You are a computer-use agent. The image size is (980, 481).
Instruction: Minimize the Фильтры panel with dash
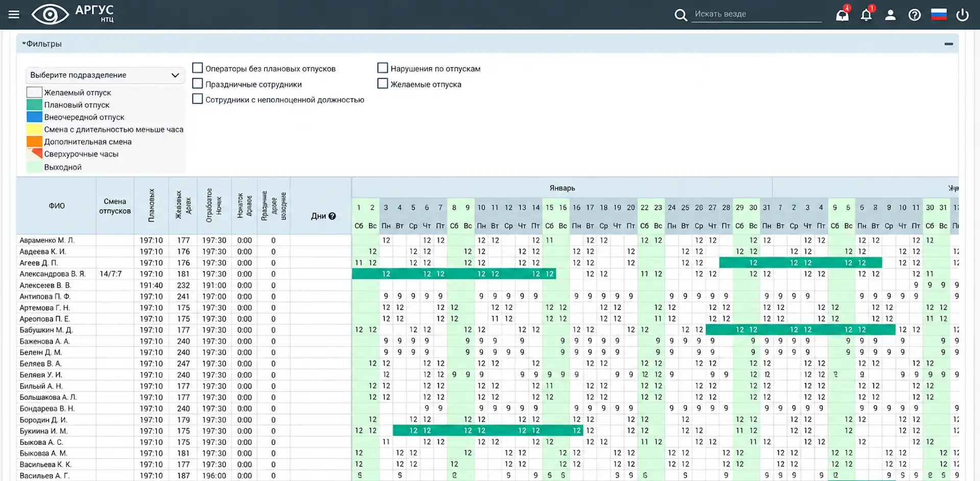(x=949, y=44)
